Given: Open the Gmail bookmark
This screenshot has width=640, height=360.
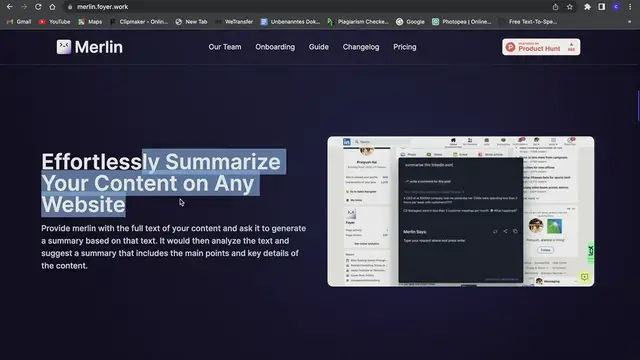Looking at the screenshot, I should point(19,22).
